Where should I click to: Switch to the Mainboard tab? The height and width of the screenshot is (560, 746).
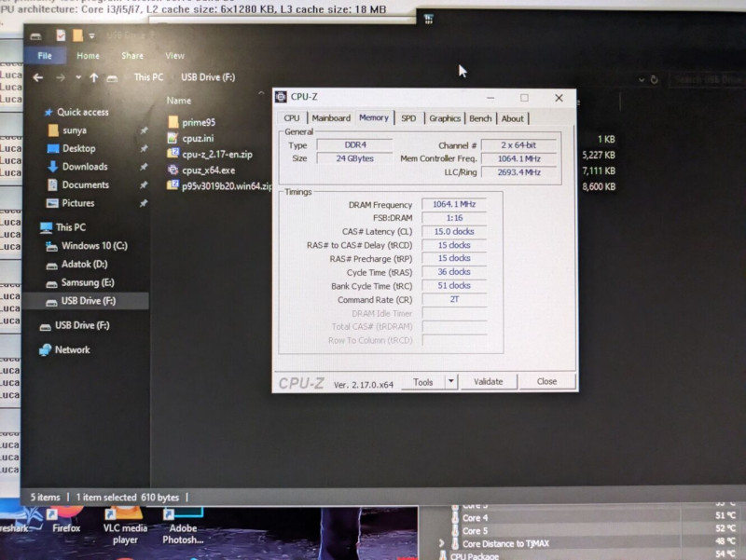pyautogui.click(x=331, y=118)
